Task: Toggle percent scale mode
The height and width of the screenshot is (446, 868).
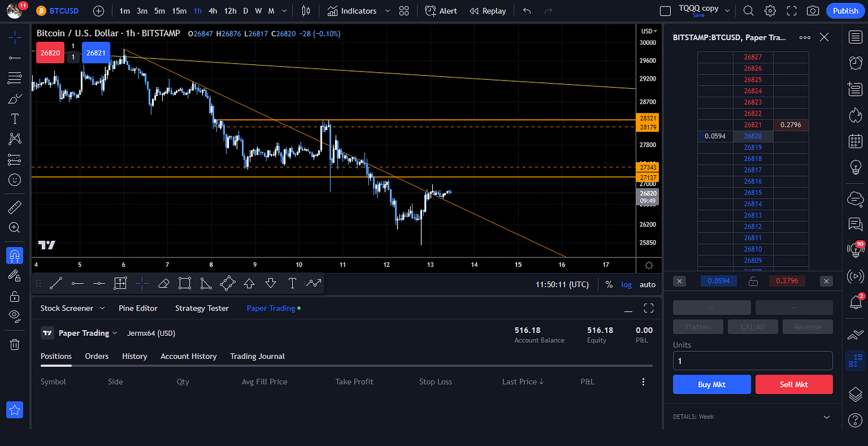Action: point(609,284)
